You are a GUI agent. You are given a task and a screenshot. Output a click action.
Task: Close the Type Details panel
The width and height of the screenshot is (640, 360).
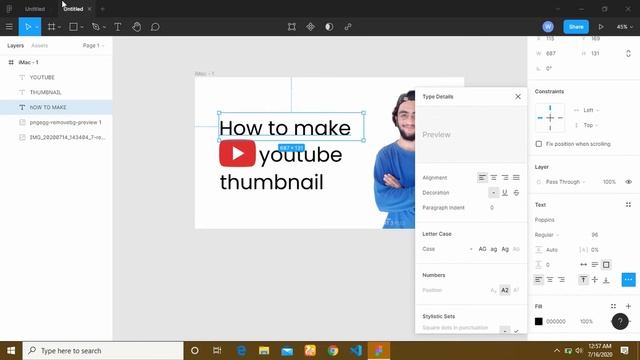click(x=518, y=97)
